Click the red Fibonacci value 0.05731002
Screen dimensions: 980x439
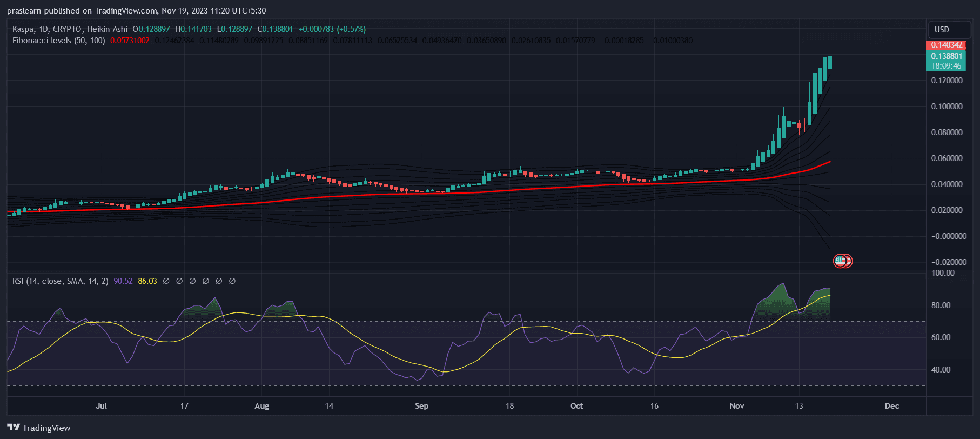pyautogui.click(x=130, y=41)
